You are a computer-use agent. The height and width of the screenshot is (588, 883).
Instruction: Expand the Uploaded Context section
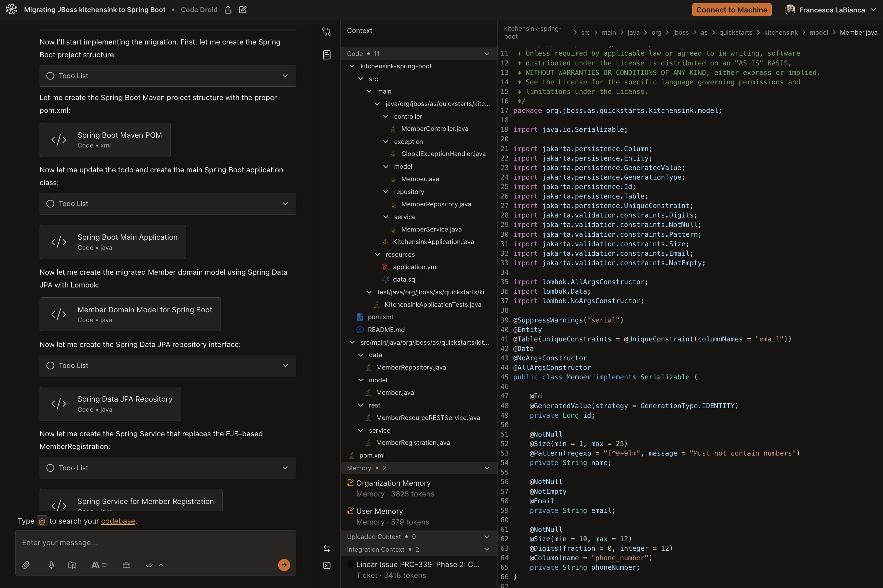point(487,537)
